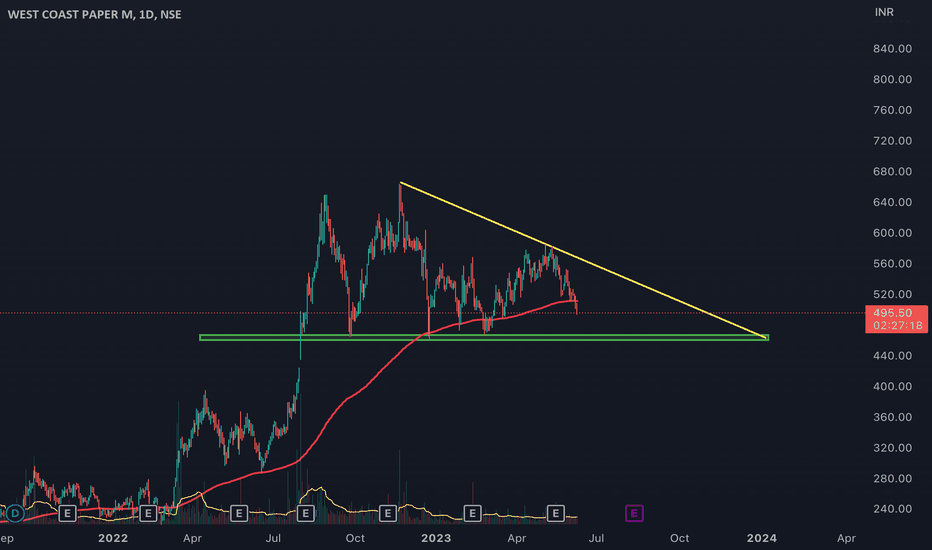Click the 400.00 price scale label

pos(892,386)
